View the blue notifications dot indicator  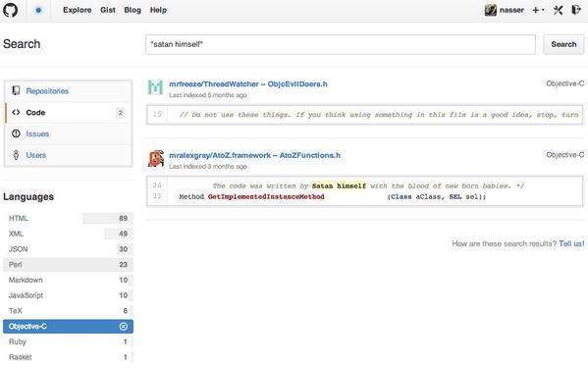(38, 10)
